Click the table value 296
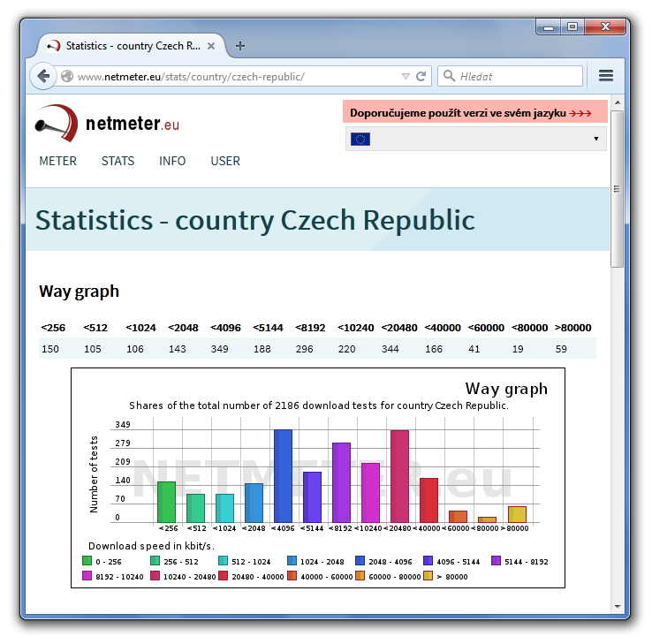This screenshot has width=652, height=644. [304, 349]
